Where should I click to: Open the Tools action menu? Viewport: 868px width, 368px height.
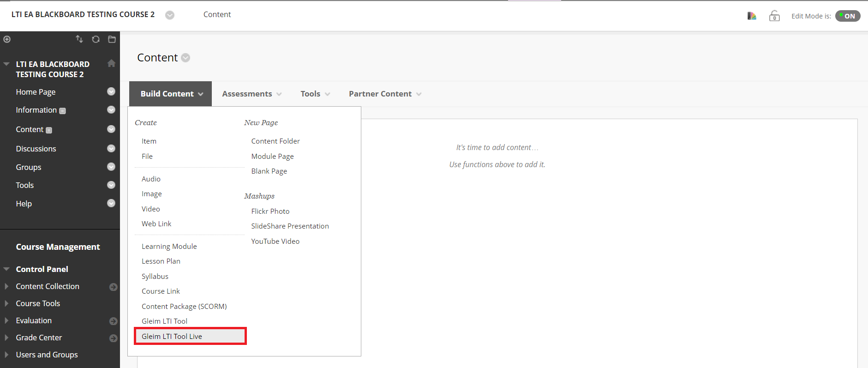315,94
